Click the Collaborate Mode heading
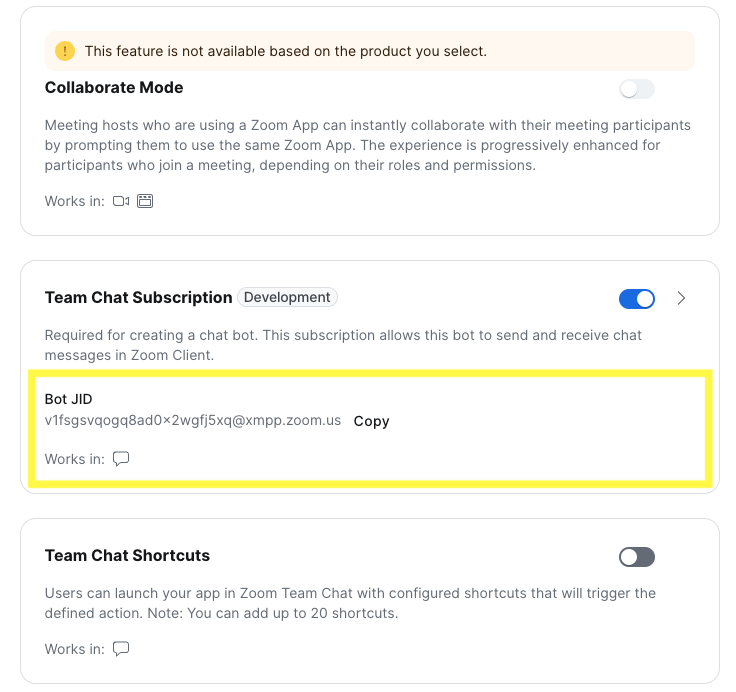Screen dimensions: 736x692 point(114,88)
